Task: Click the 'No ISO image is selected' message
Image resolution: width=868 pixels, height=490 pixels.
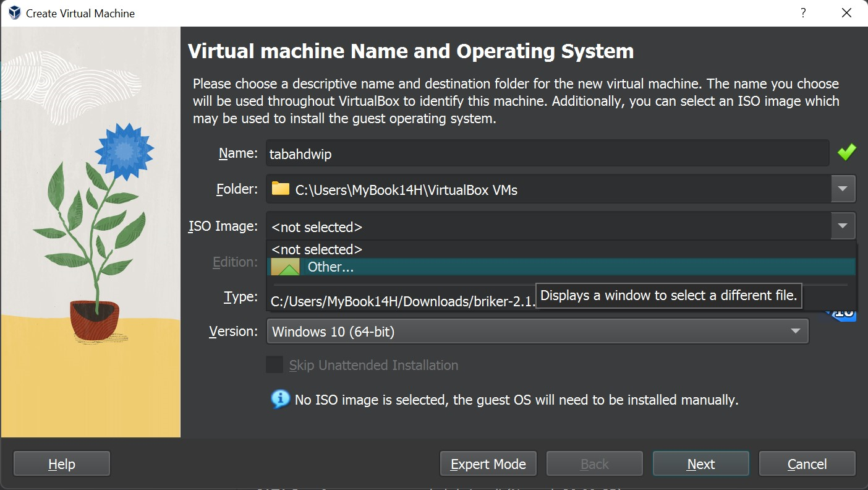Action: (x=516, y=400)
